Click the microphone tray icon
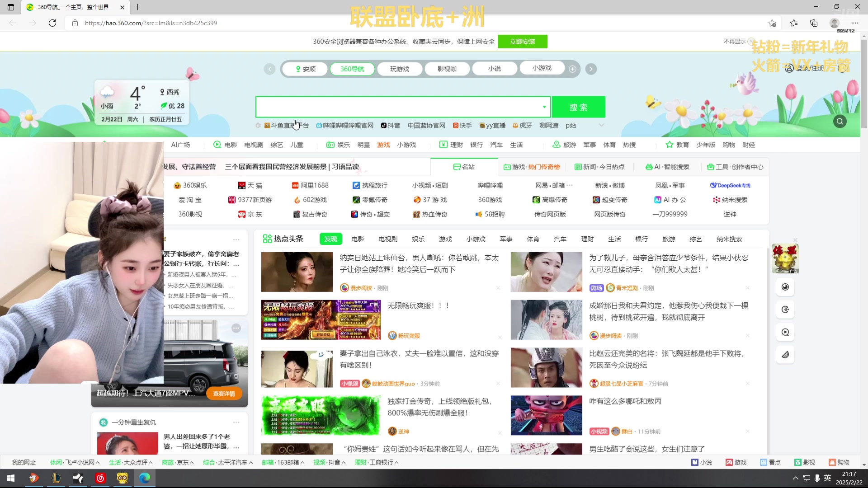 pos(817,478)
